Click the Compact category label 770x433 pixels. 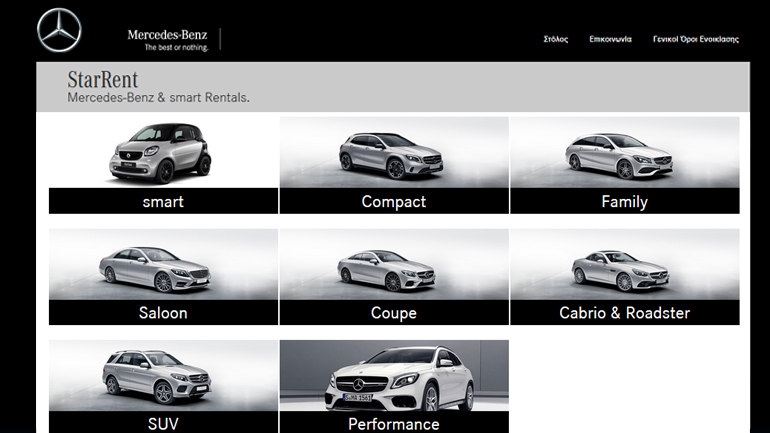coord(394,201)
